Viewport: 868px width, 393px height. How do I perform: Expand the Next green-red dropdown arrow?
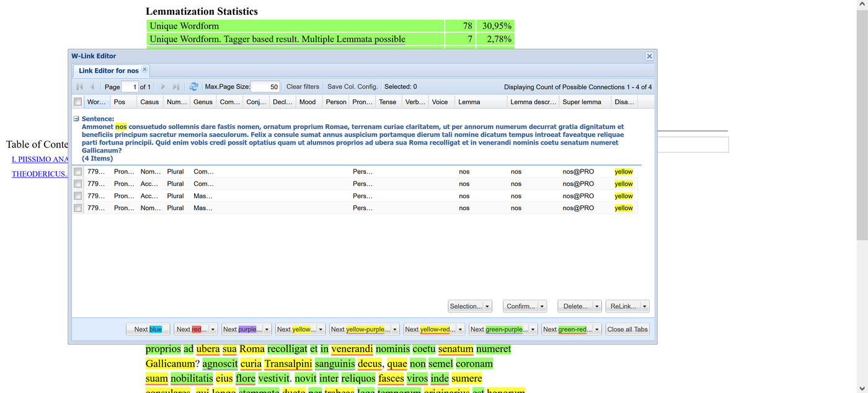tap(597, 330)
